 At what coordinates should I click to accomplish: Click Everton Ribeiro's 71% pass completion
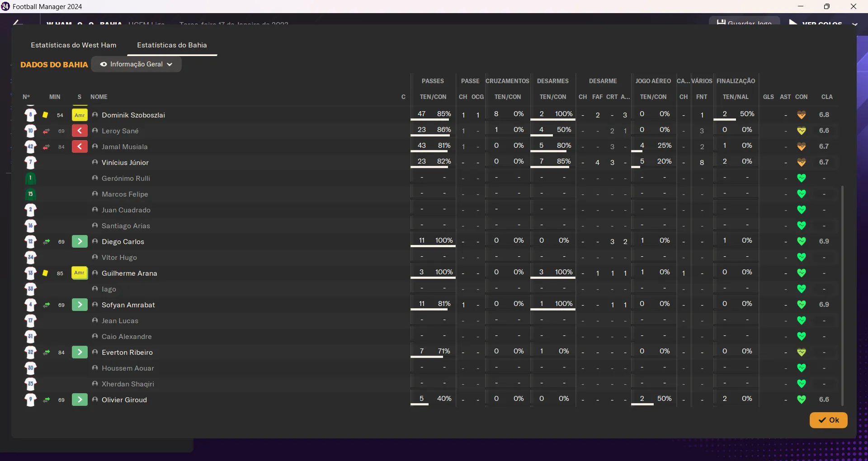(444, 351)
